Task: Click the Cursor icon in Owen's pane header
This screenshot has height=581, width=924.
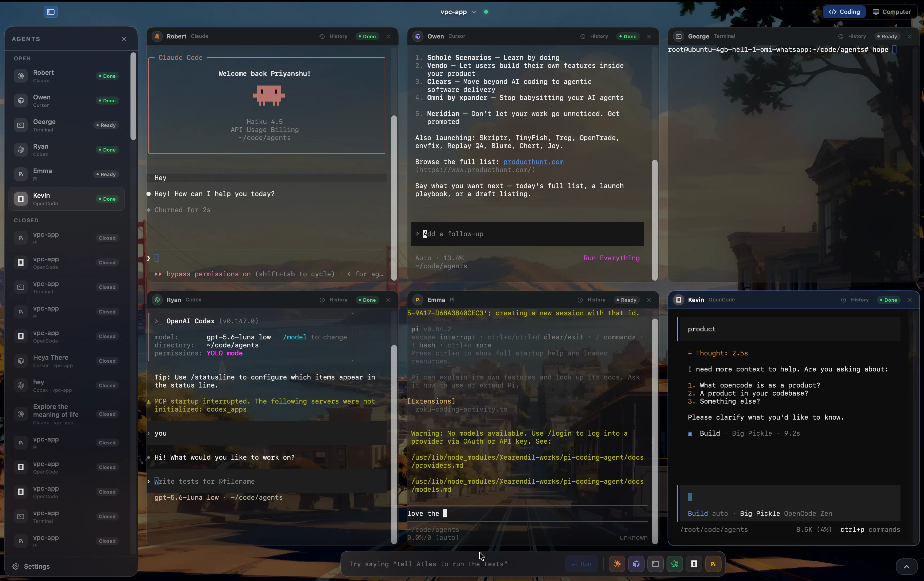Action: (418, 36)
